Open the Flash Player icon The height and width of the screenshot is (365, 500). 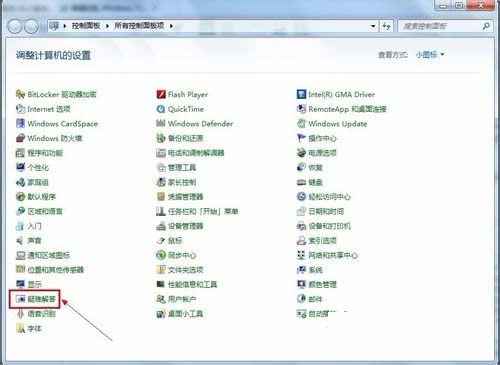click(161, 94)
